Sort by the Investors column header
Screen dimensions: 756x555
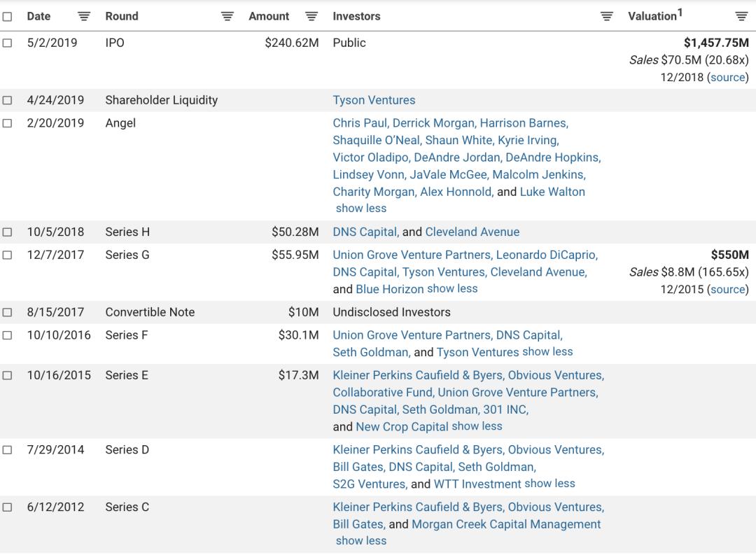click(x=356, y=16)
